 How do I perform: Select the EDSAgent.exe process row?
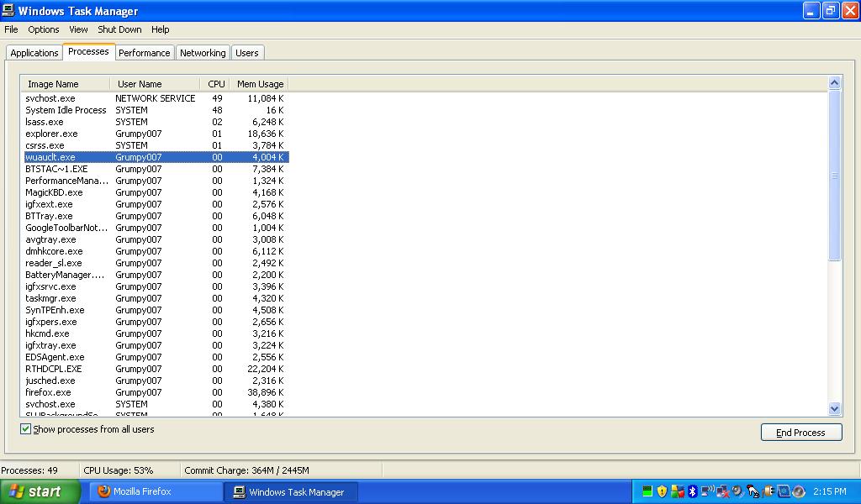click(x=155, y=357)
